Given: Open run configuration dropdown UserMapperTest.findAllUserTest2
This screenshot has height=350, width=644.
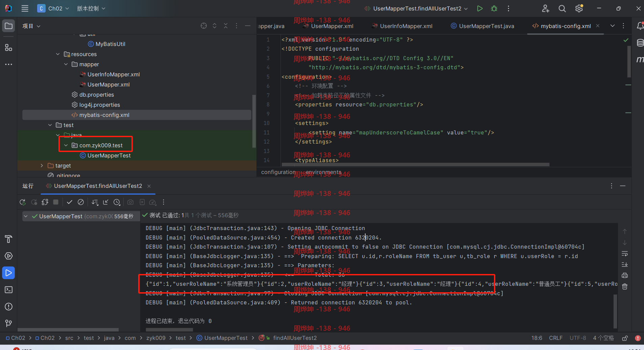Looking at the screenshot, I should tap(416, 8).
